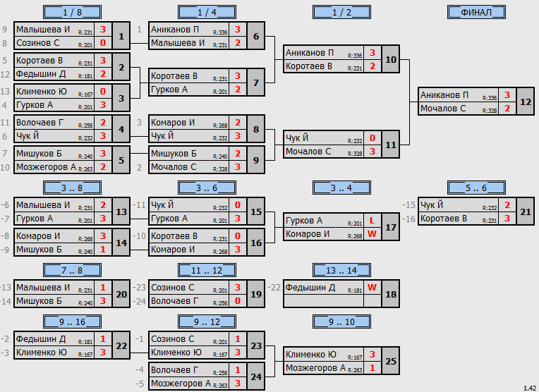Select the "3 .. 8" placement header

click(72, 188)
